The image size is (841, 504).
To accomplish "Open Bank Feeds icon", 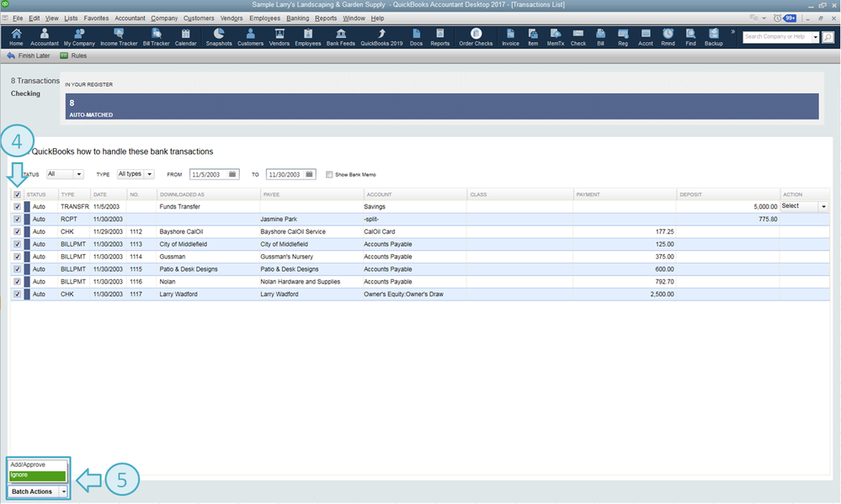I will (341, 37).
